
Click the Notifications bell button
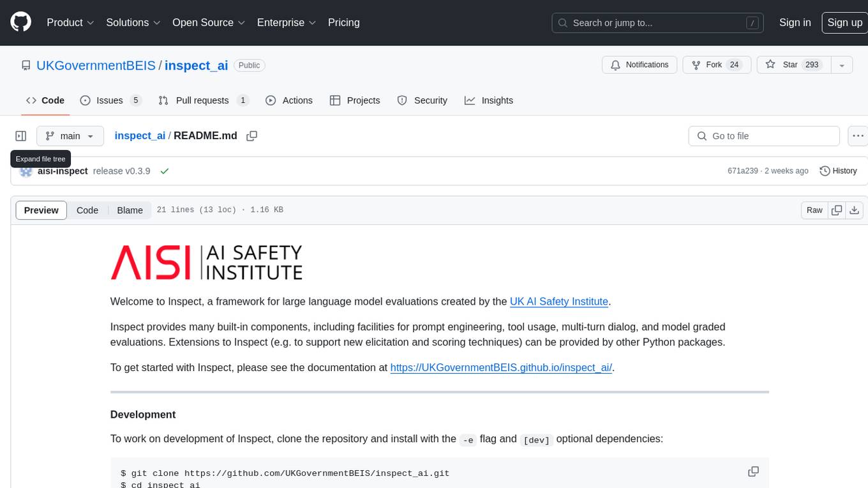640,65
